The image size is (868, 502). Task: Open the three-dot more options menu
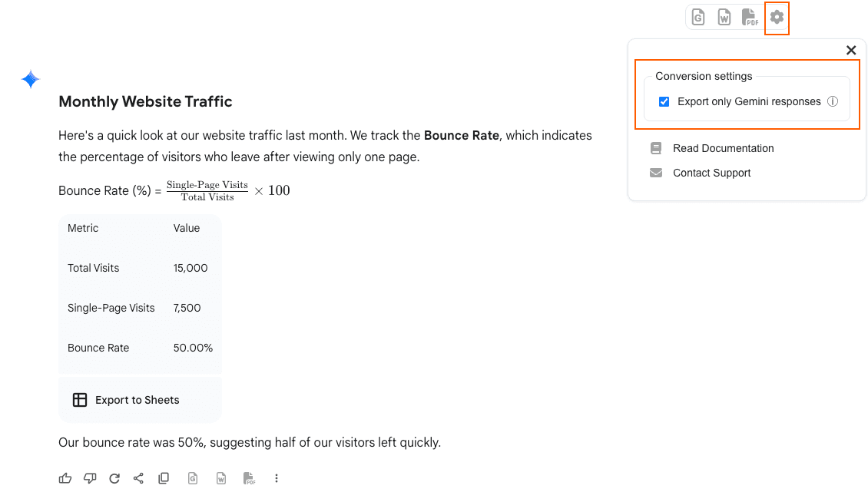coord(277,478)
